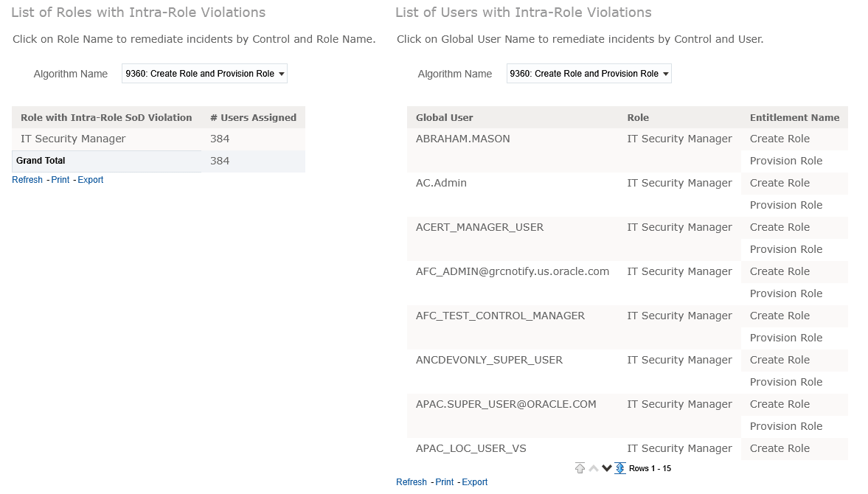Load the next rows with the down chevron

pos(607,468)
